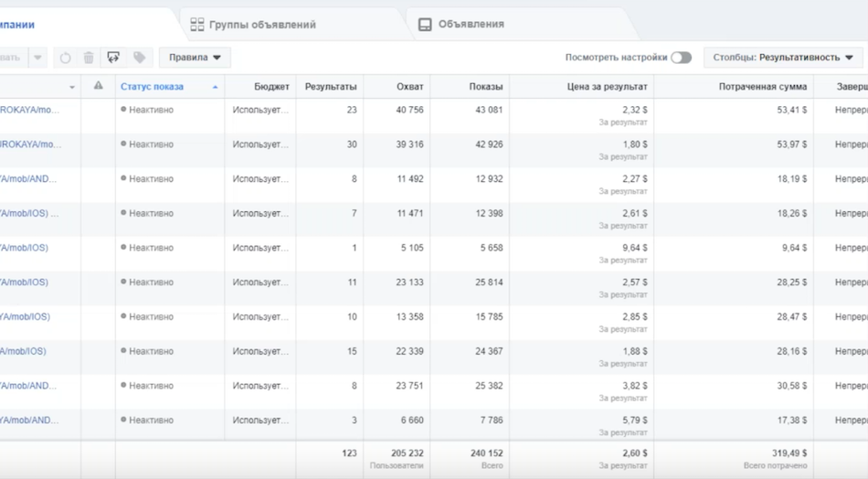868x479 pixels.
Task: Open the Правила dropdown
Action: 195,58
